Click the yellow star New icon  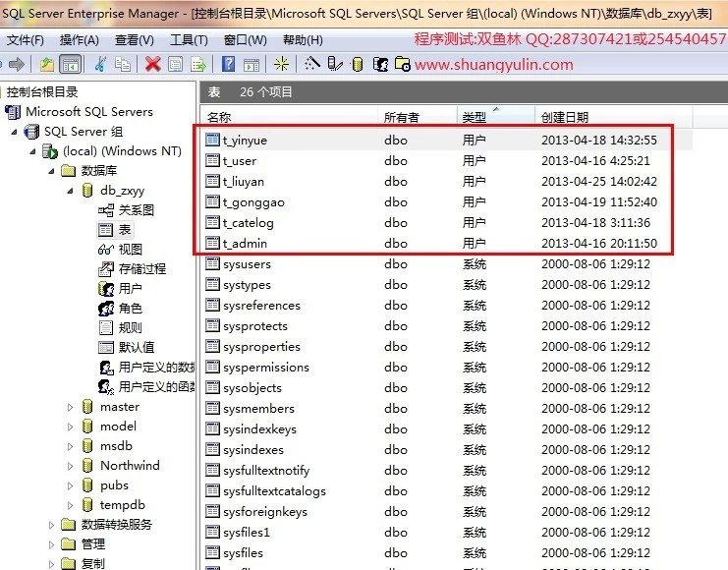tap(281, 64)
